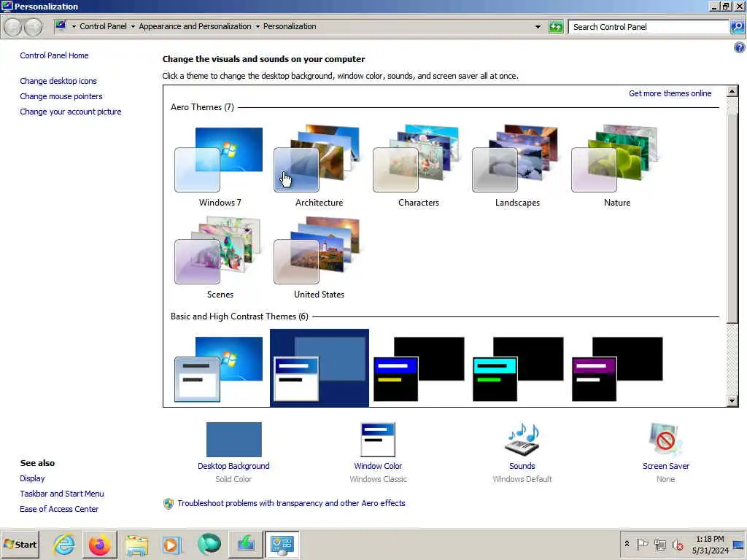This screenshot has width=747, height=560.
Task: Click the Window Color link
Action: coord(378,466)
